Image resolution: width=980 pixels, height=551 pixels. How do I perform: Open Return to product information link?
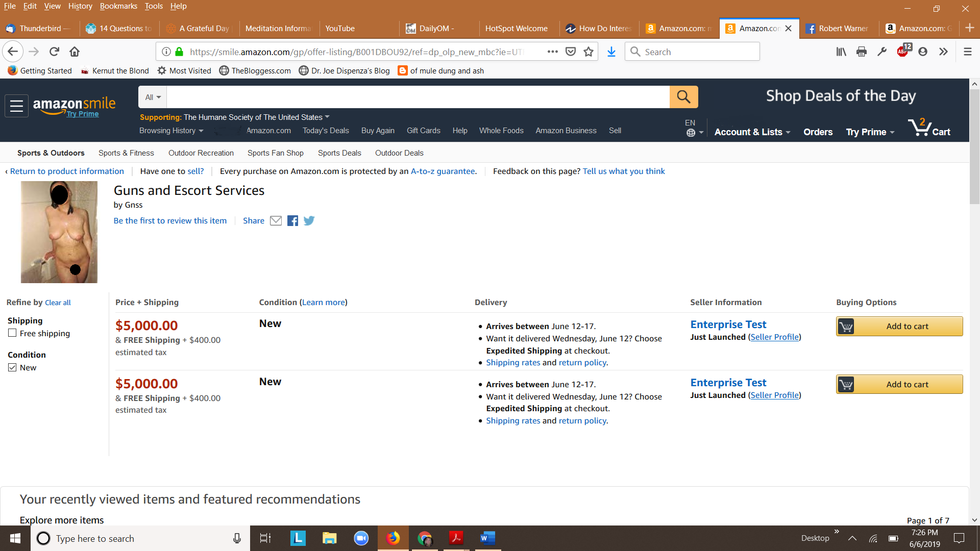[67, 171]
